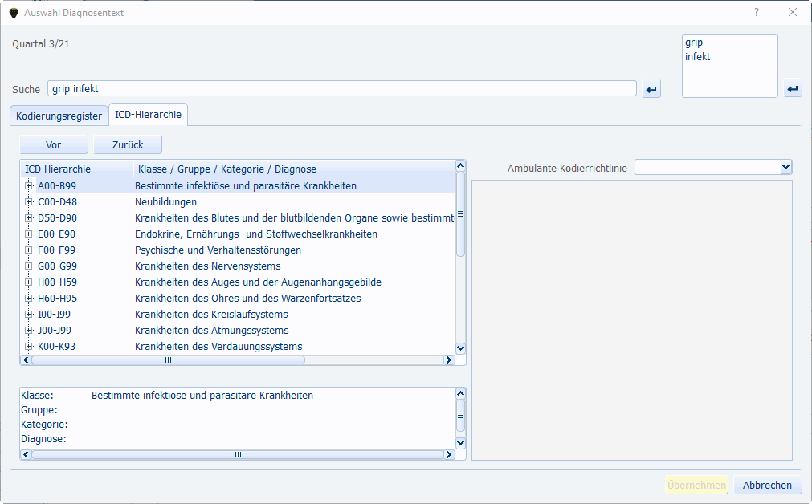Expand the A00-B99 tree node
The image size is (812, 504).
click(28, 185)
